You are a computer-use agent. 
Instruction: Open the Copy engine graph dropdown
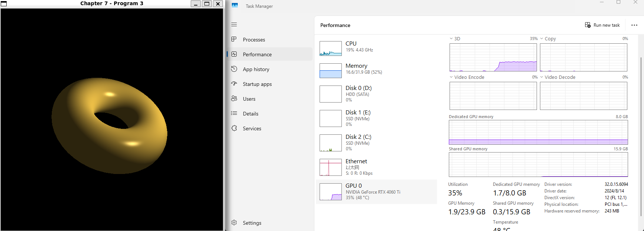point(542,38)
